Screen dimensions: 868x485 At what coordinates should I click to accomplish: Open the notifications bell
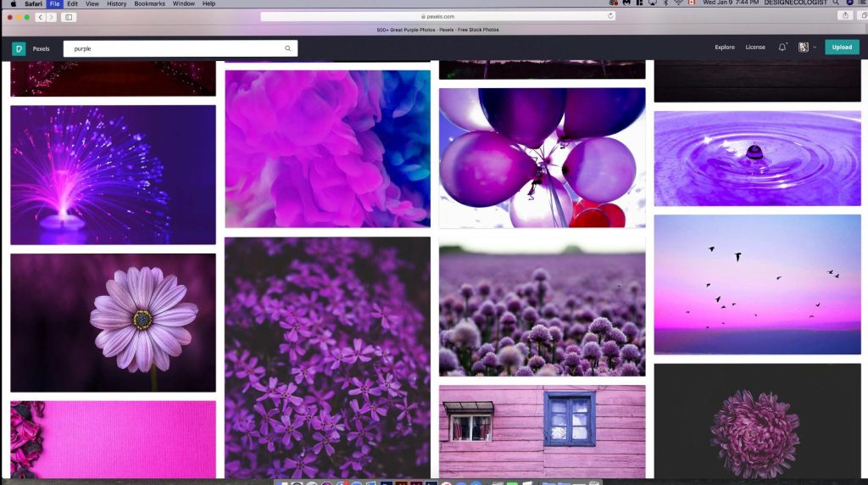[x=782, y=47]
